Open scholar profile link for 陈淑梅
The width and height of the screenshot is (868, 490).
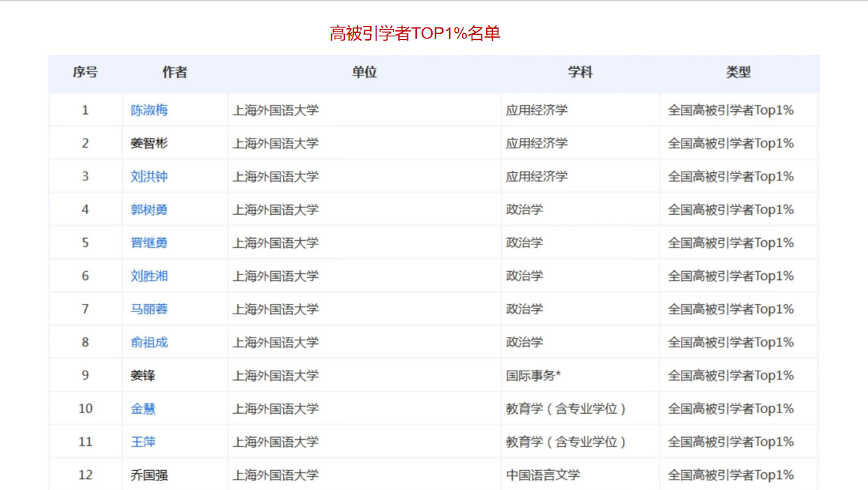point(149,110)
